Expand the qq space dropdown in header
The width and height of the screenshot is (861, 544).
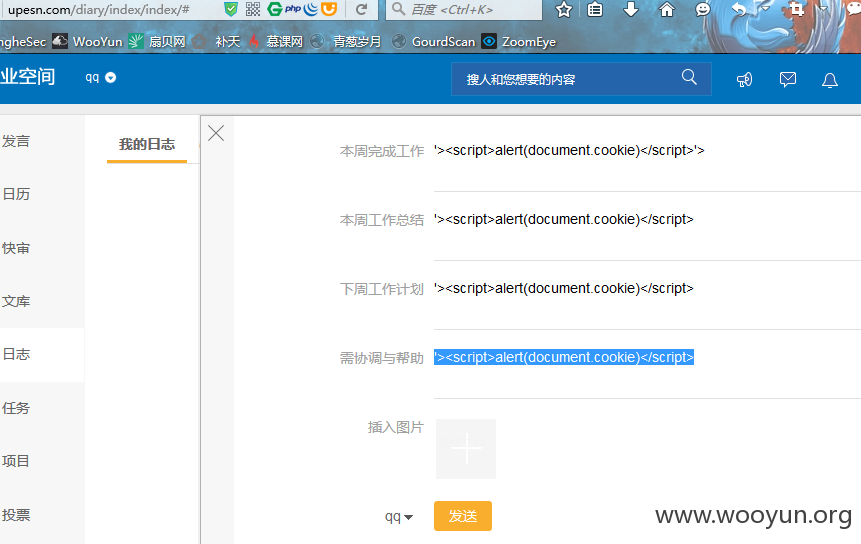(x=100, y=77)
